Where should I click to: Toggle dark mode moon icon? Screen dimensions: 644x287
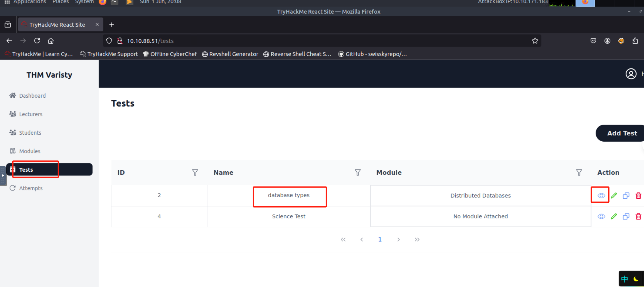tap(636, 279)
